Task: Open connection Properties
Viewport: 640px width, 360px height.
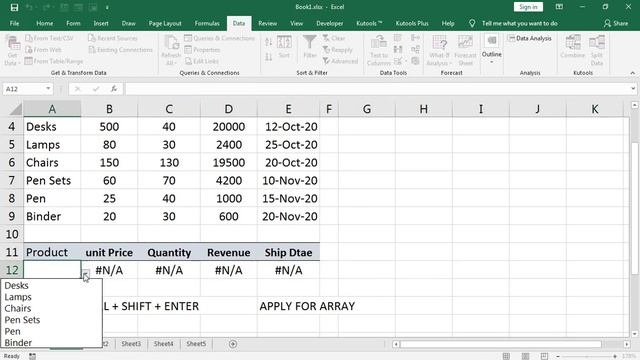Action: click(x=202, y=49)
